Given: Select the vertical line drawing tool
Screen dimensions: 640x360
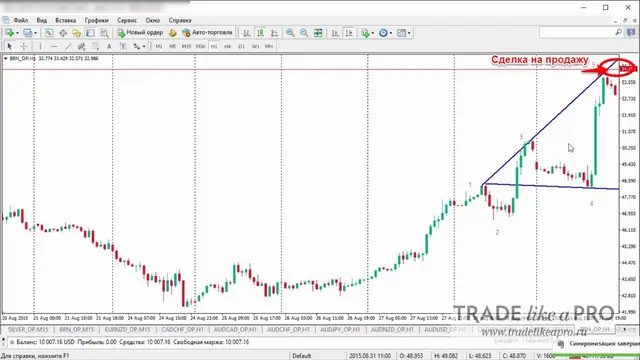Looking at the screenshot, I should pos(40,46).
